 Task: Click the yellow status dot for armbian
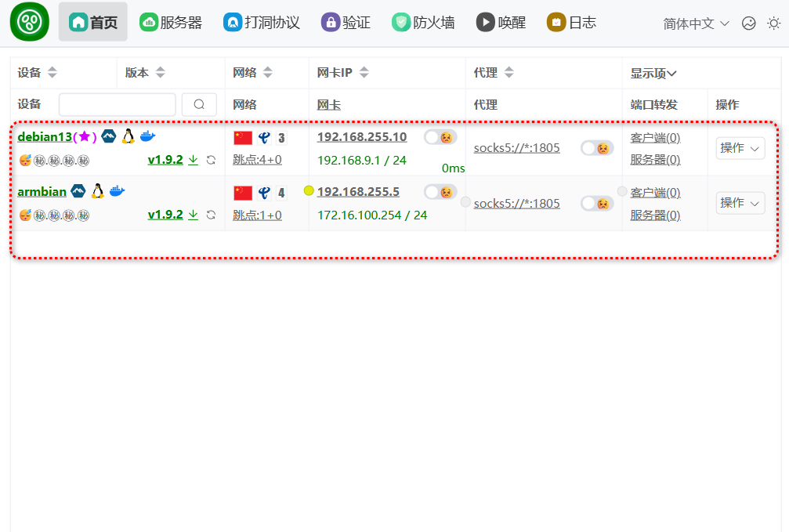tap(309, 190)
